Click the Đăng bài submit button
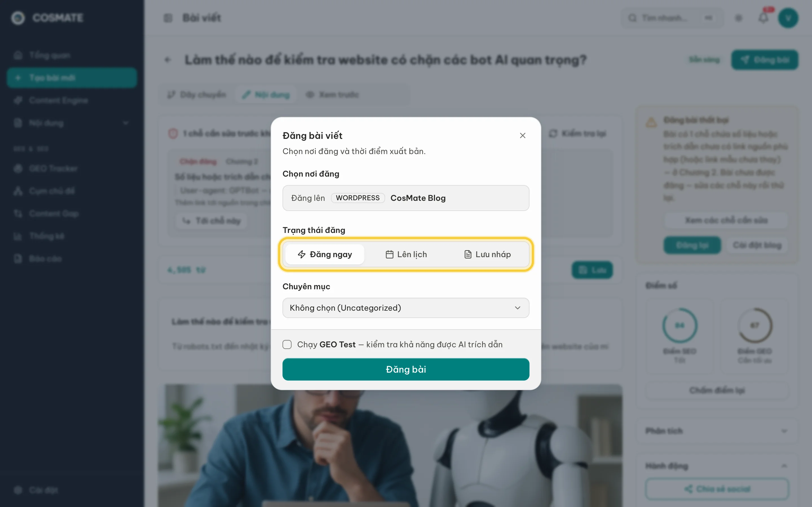Screen dimensions: 812x507 coord(406,369)
